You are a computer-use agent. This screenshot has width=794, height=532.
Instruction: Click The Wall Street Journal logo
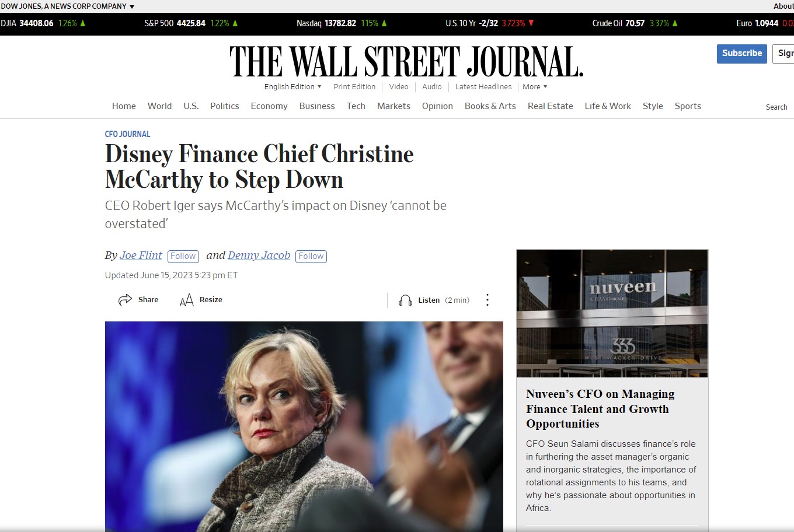(406, 62)
